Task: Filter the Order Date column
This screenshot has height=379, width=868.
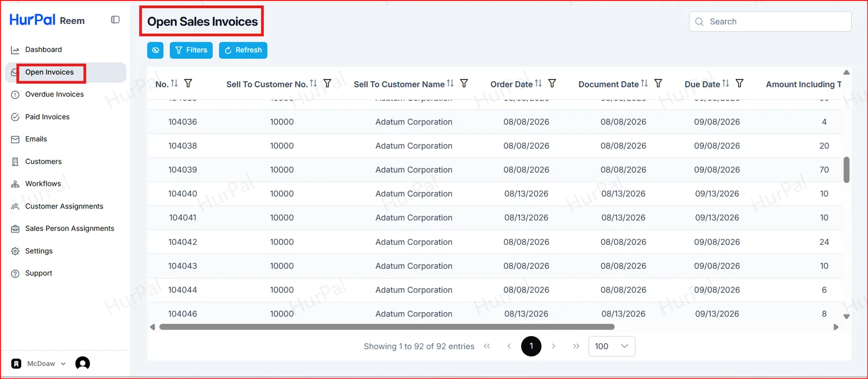Action: pyautogui.click(x=552, y=84)
